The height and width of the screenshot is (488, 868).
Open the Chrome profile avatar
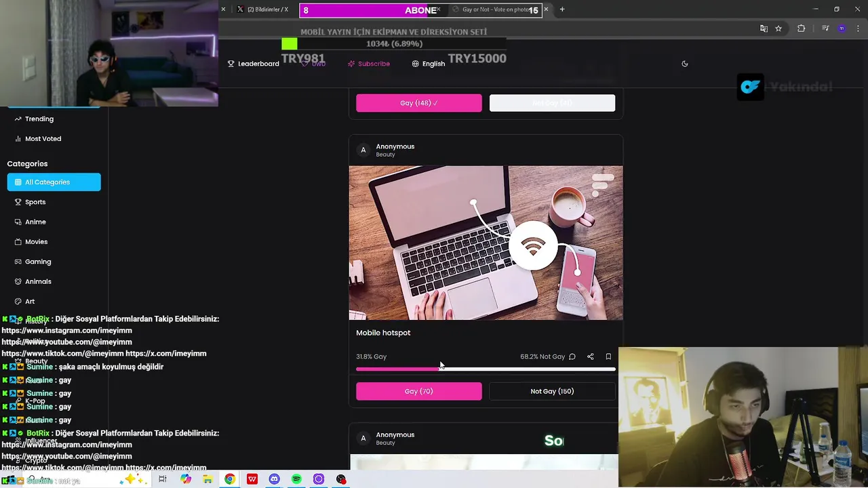click(x=842, y=28)
